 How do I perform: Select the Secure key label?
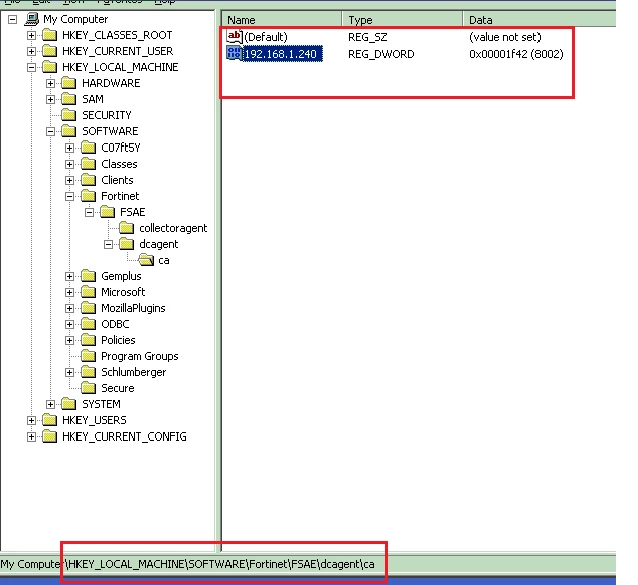pyautogui.click(x=118, y=388)
